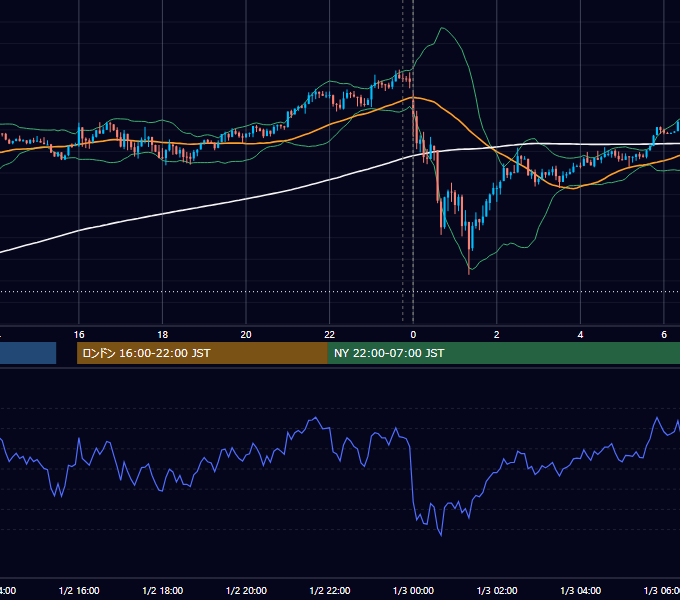Click the 6 hour label on the upper axis
This screenshot has width=680, height=600.
tap(664, 335)
